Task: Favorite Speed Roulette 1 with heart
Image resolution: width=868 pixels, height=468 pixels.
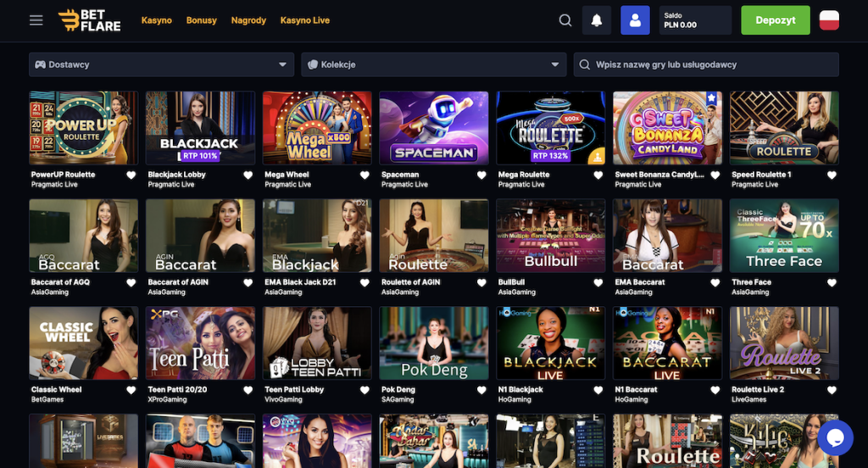Action: click(x=832, y=175)
